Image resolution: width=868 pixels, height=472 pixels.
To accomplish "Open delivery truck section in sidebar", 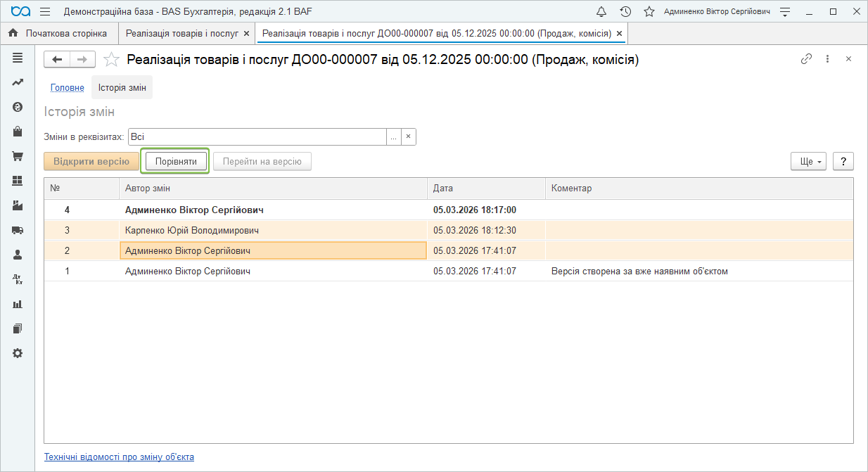I will pyautogui.click(x=18, y=230).
